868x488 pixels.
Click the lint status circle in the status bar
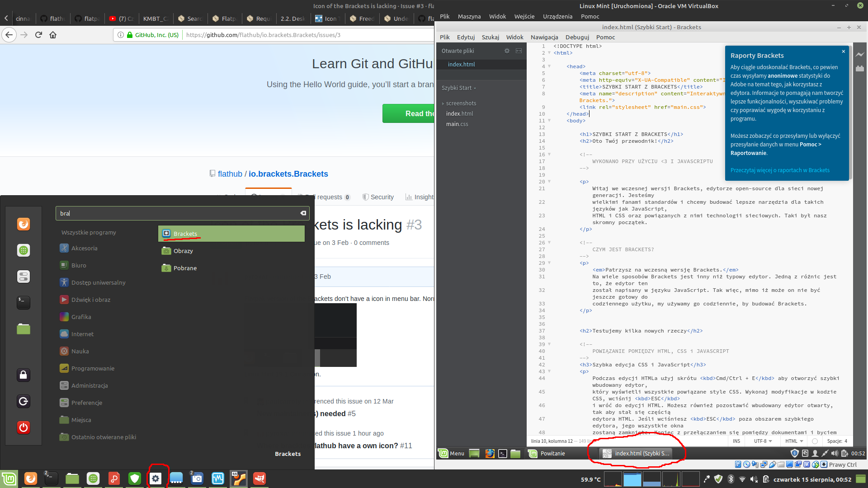(815, 441)
